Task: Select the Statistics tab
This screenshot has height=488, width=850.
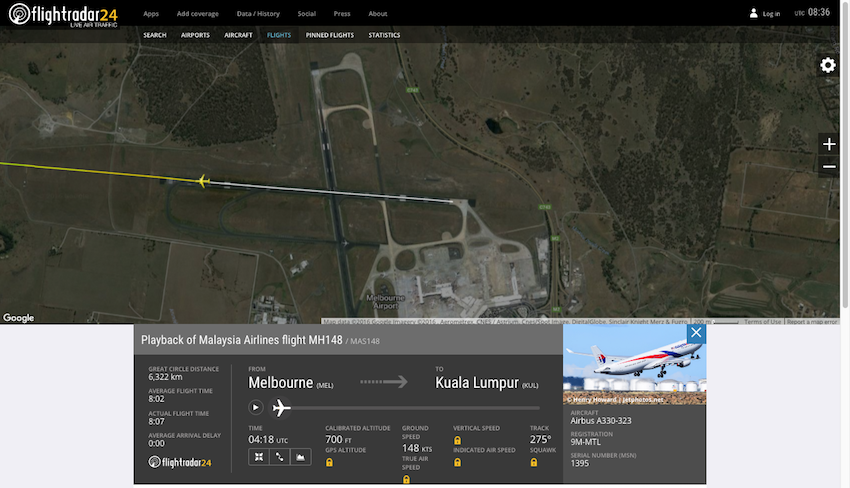Action: [384, 35]
